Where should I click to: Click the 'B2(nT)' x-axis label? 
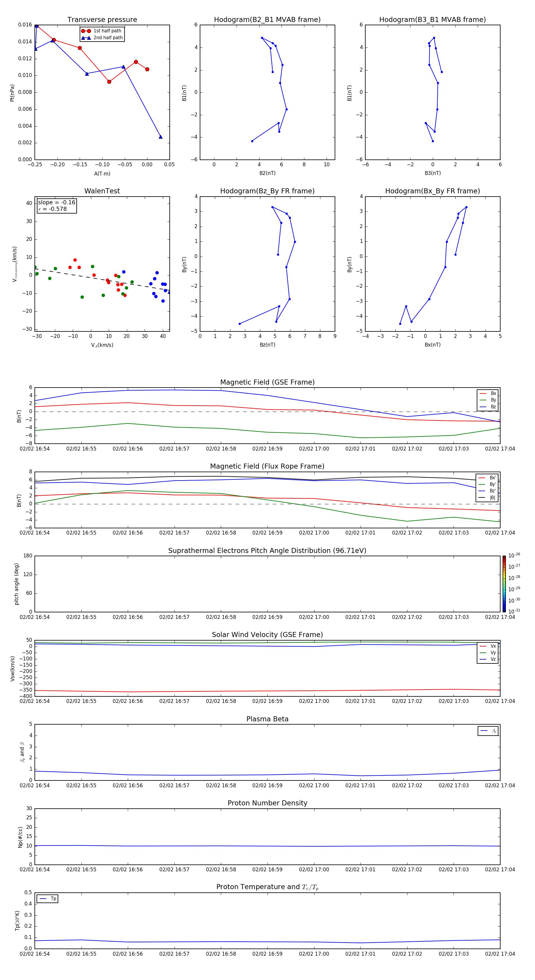[267, 173]
